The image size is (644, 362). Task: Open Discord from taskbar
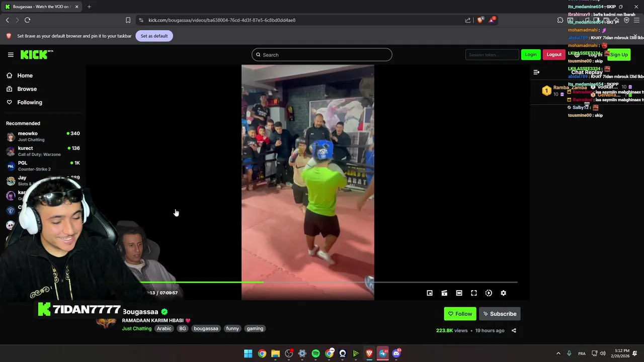click(x=396, y=353)
